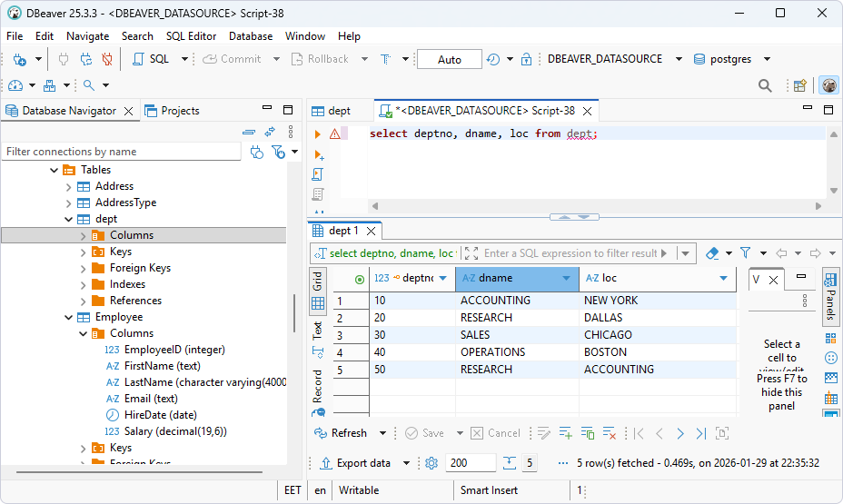Image resolution: width=843 pixels, height=504 pixels.
Task: Open the perspective switcher icon
Action: [x=800, y=85]
